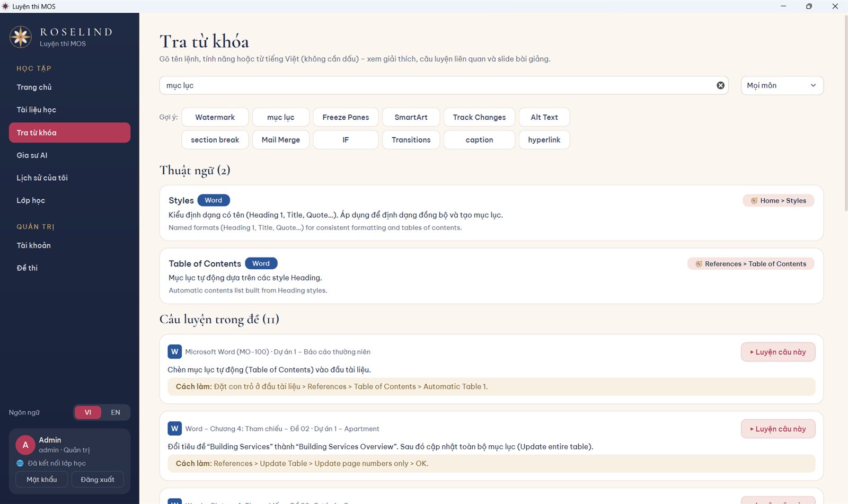
Task: Select the section break suggestion
Action: (x=215, y=140)
